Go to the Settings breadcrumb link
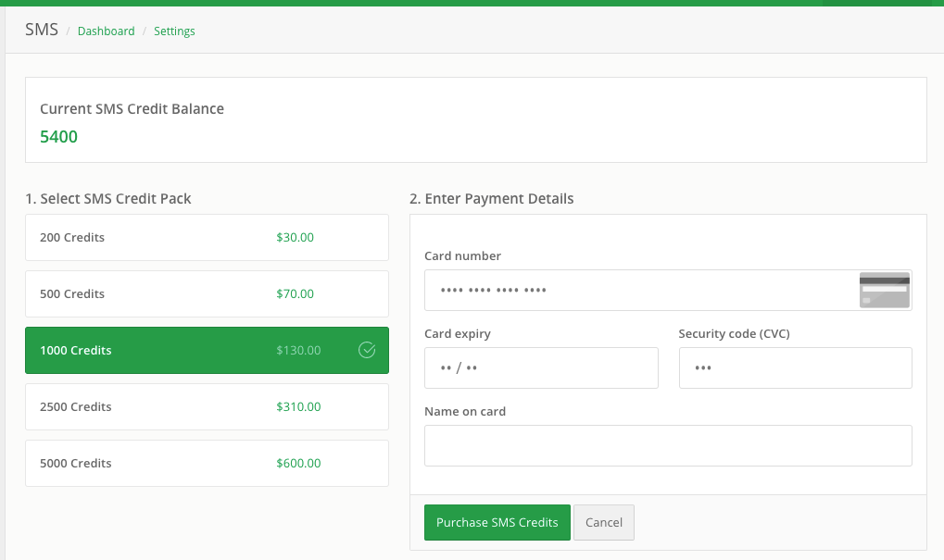 [174, 31]
